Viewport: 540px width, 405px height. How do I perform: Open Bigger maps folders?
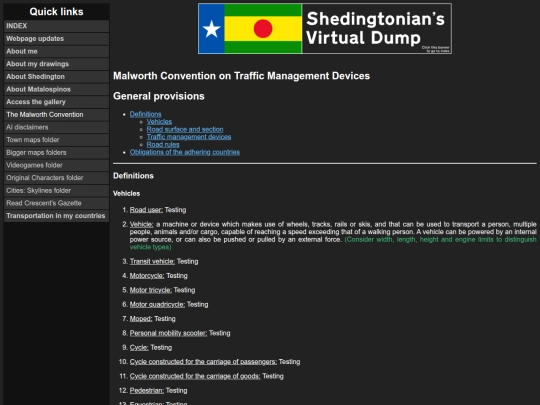56,153
